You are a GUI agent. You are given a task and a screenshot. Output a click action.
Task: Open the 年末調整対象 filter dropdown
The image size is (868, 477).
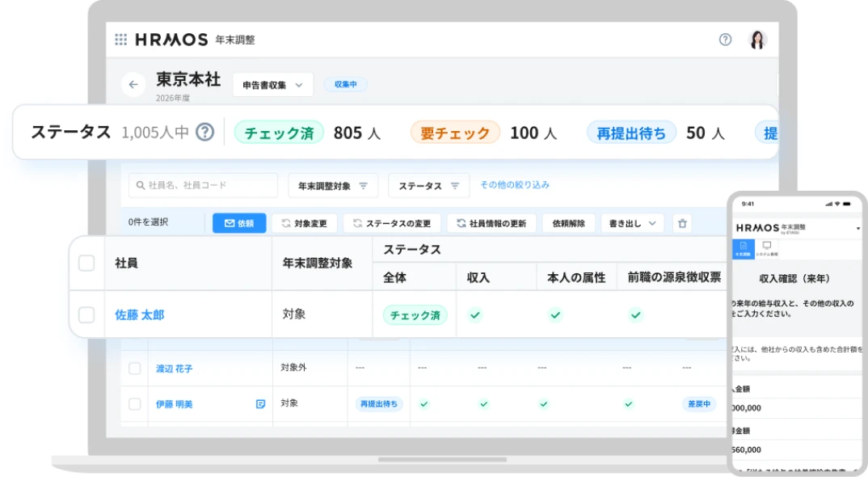pos(333,186)
